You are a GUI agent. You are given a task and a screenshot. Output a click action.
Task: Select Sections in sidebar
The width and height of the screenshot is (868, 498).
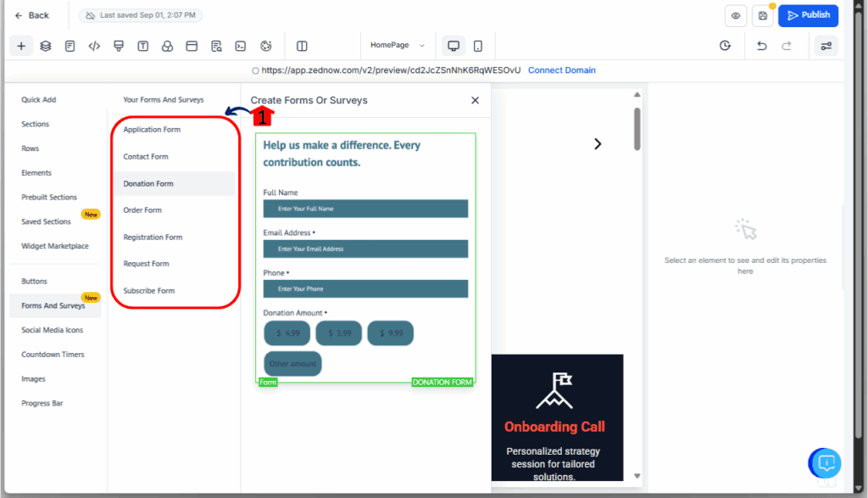pyautogui.click(x=36, y=124)
